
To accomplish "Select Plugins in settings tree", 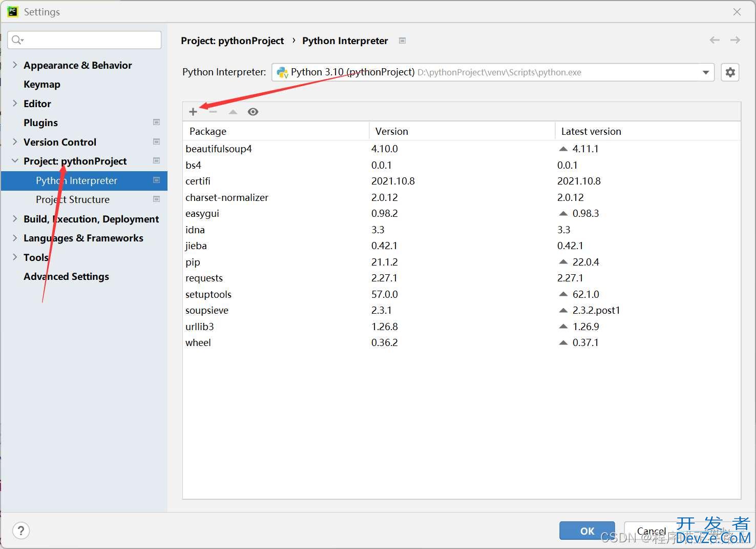I will pos(40,123).
